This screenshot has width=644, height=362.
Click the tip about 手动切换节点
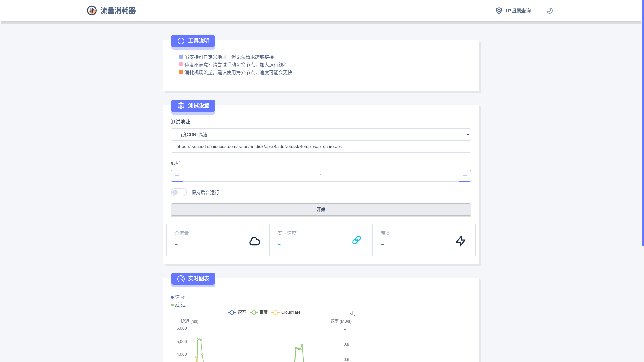click(236, 65)
